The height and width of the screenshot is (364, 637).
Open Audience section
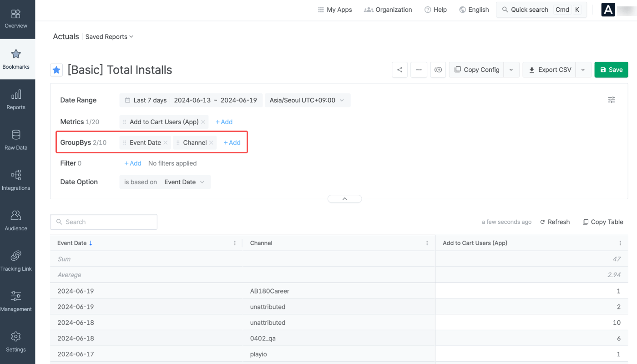click(x=16, y=221)
